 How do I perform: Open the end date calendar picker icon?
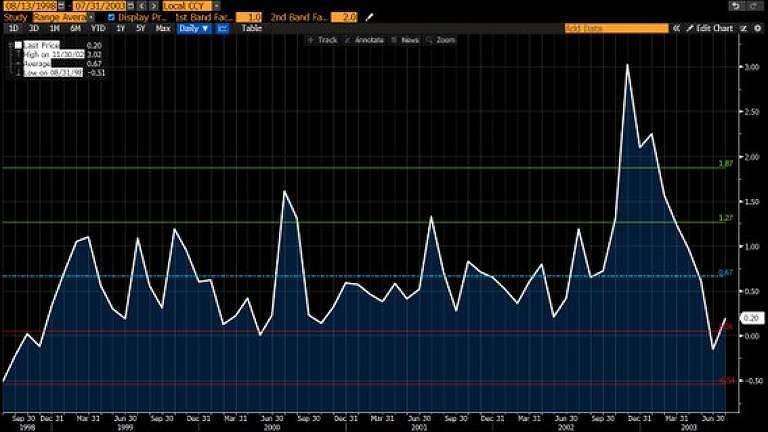coord(130,6)
